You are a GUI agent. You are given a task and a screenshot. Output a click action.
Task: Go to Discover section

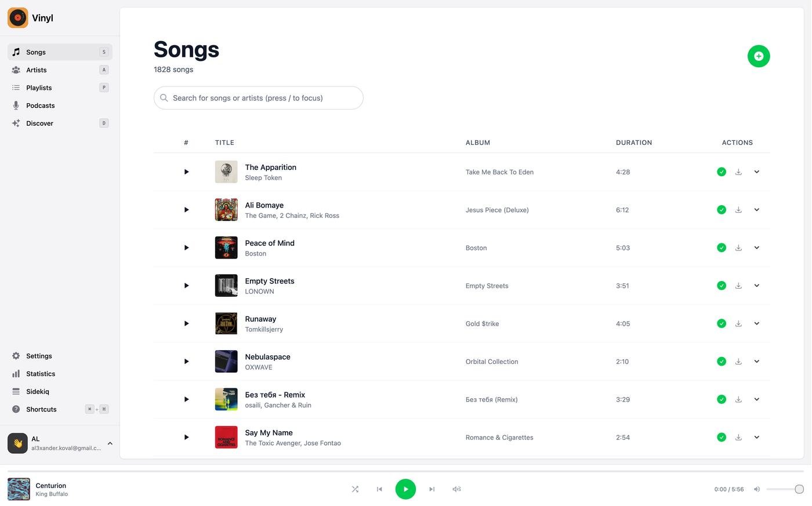(39, 123)
